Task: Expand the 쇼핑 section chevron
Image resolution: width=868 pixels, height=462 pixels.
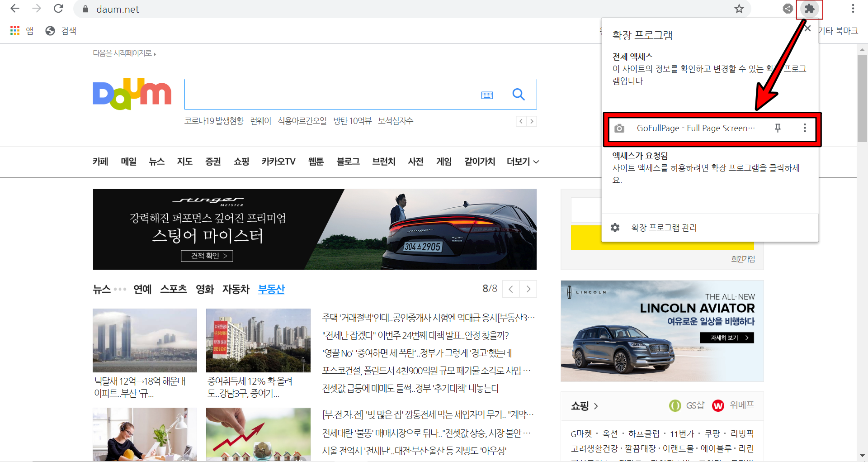Action: tap(596, 406)
